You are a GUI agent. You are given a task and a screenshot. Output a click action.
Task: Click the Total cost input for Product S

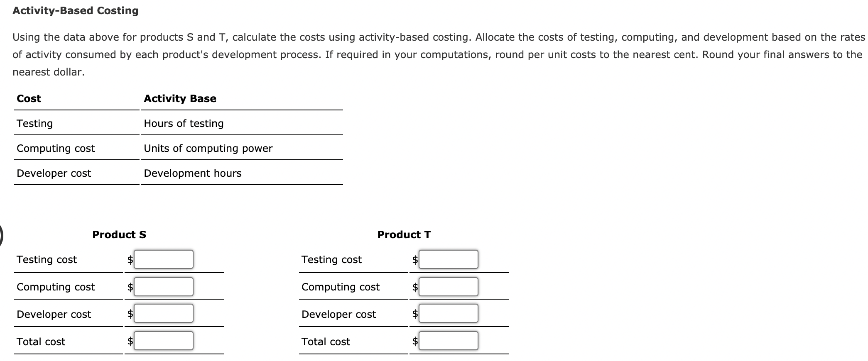pos(163,341)
